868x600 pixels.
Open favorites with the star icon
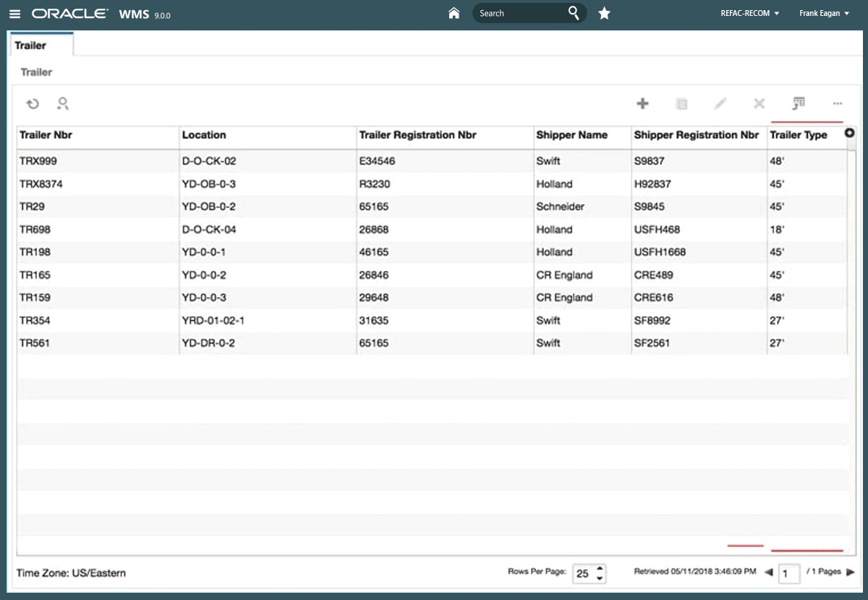coord(604,13)
